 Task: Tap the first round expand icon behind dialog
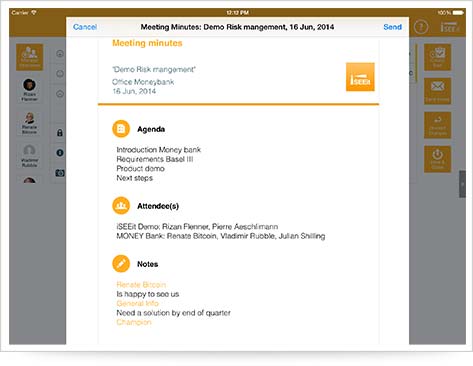tap(60, 53)
